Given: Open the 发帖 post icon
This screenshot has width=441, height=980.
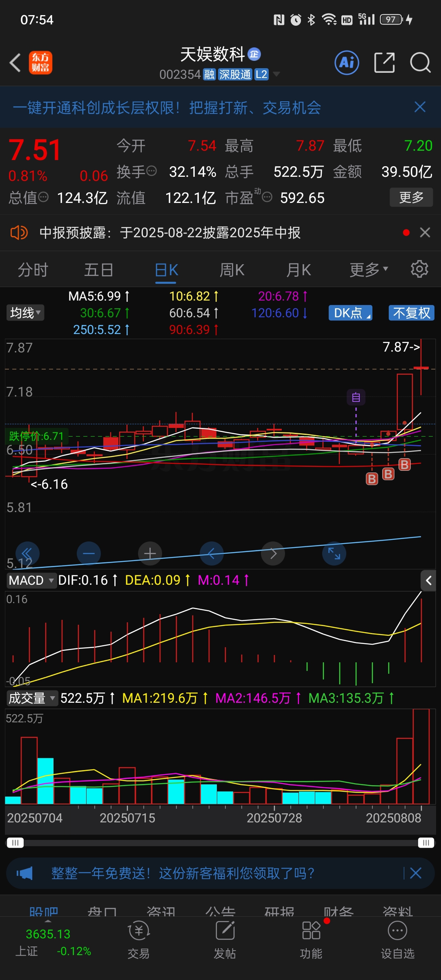Looking at the screenshot, I should coord(225,939).
